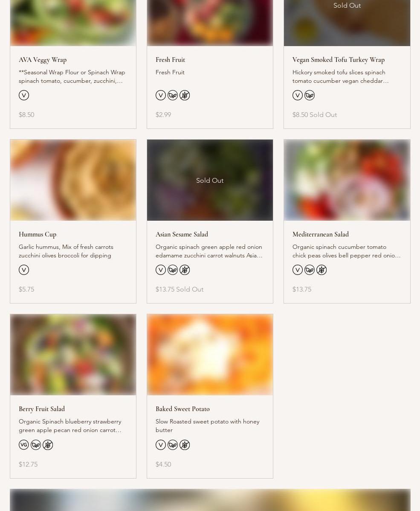Click the $12.75 Berry Fruit Salad price

[x=28, y=464]
